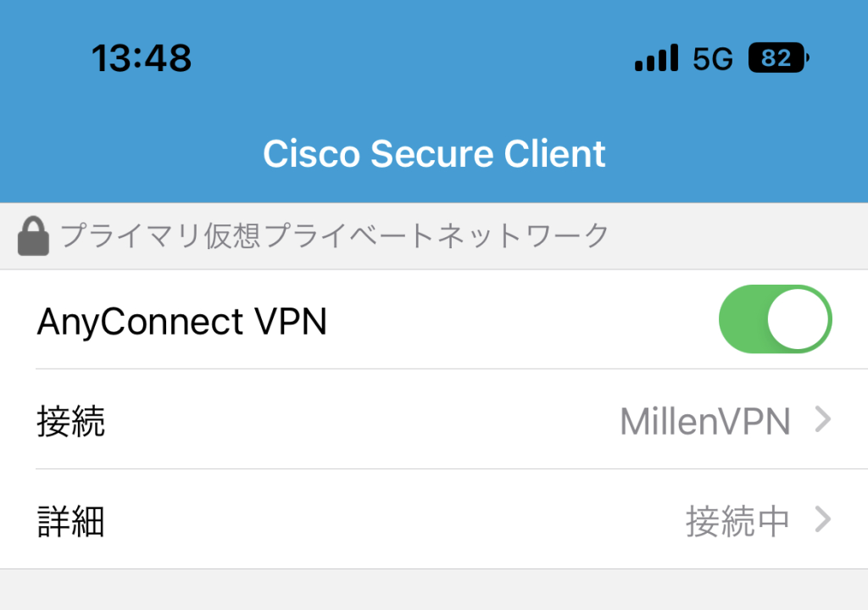Tap the 13:48 clock in status bar

pyautogui.click(x=142, y=58)
